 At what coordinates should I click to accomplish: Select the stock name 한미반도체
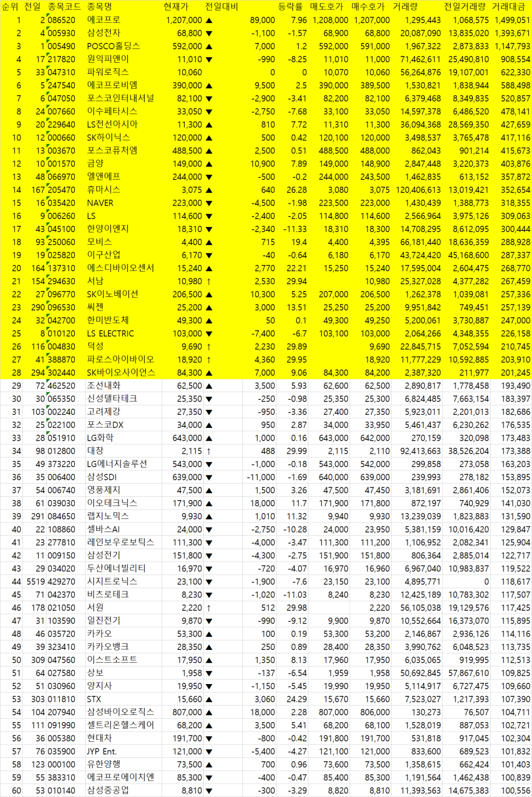(107, 321)
